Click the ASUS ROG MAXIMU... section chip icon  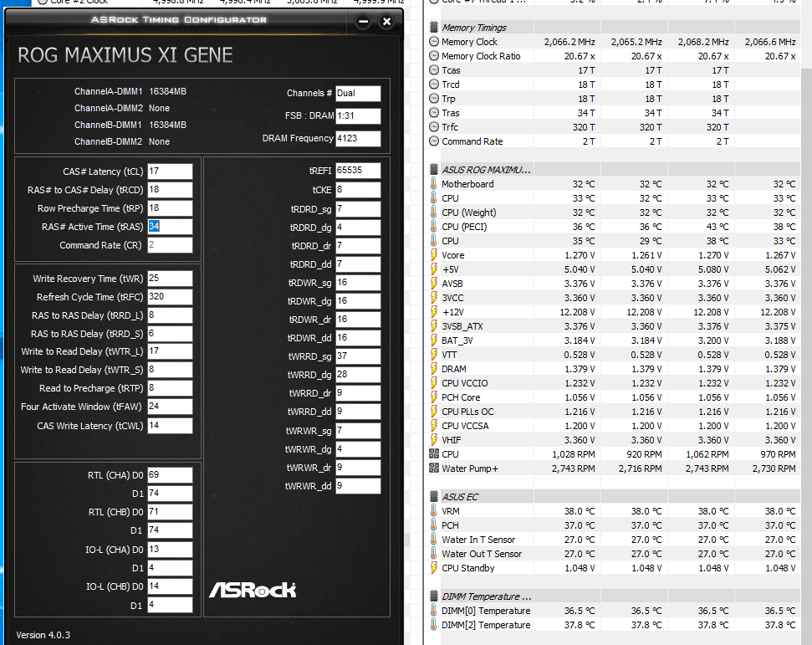(434, 170)
